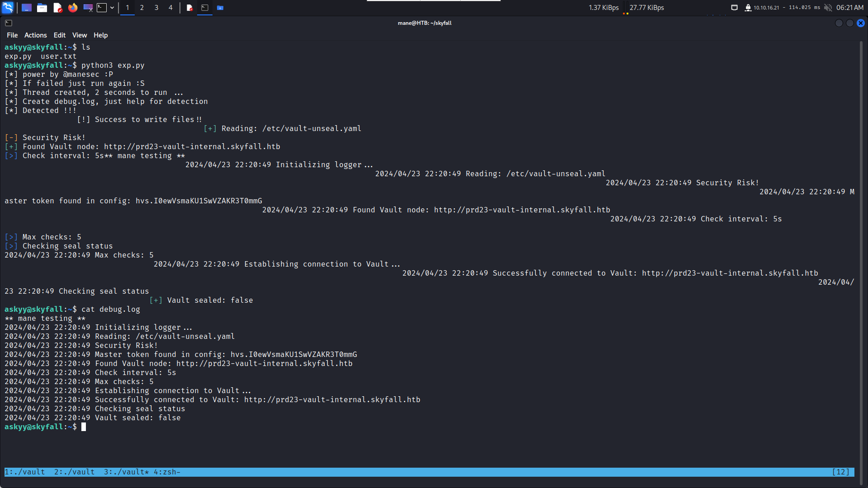Select the text editor taskbar window button
This screenshot has width=868, height=488.
pos(190,8)
